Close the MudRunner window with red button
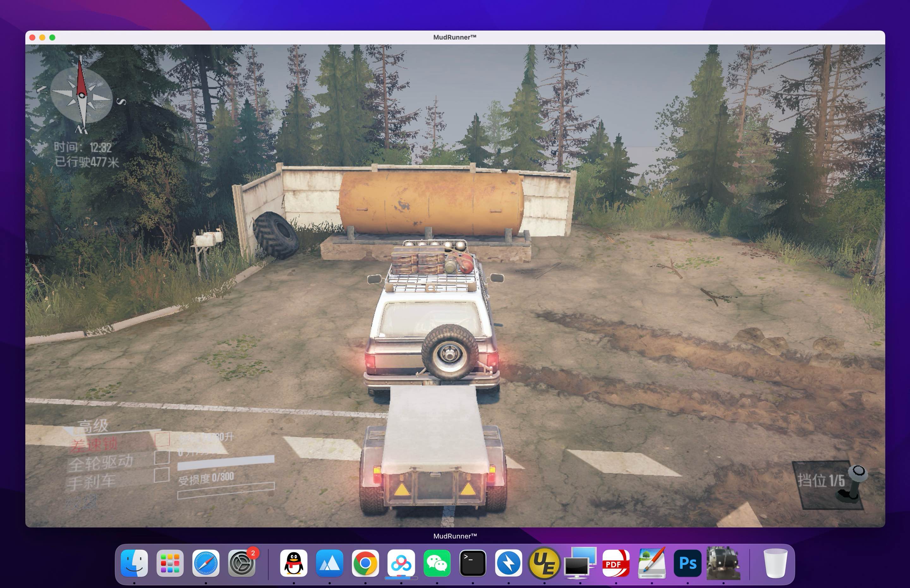 coord(33,37)
